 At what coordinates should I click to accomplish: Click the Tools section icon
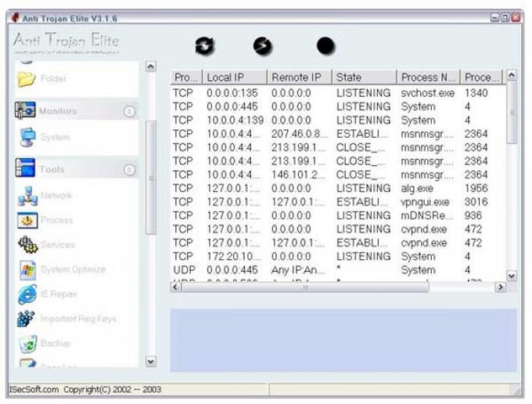point(25,168)
